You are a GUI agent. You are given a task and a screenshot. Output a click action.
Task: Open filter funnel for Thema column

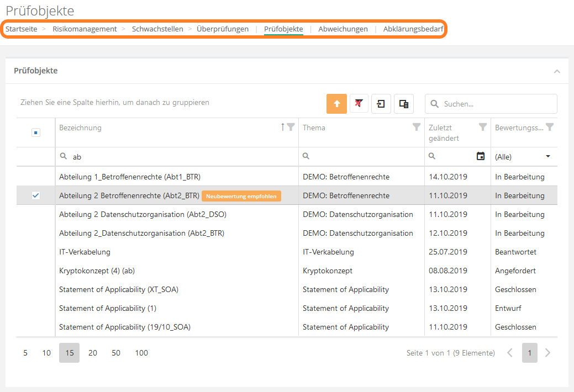[417, 128]
